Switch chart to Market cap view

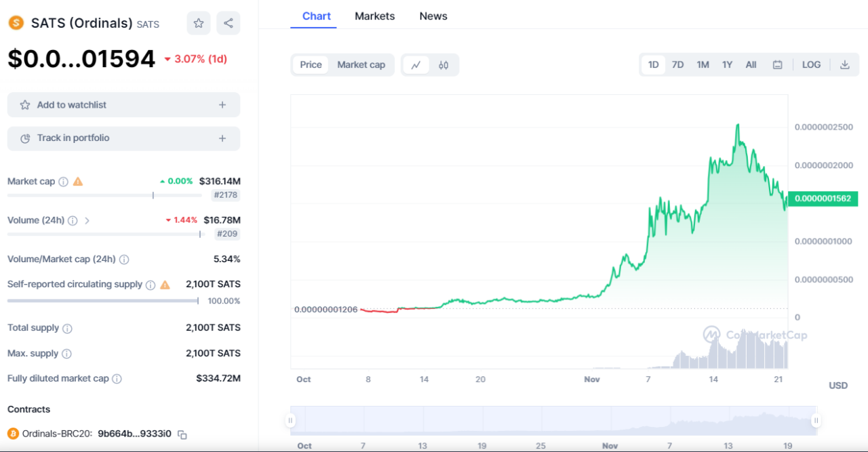pos(361,64)
